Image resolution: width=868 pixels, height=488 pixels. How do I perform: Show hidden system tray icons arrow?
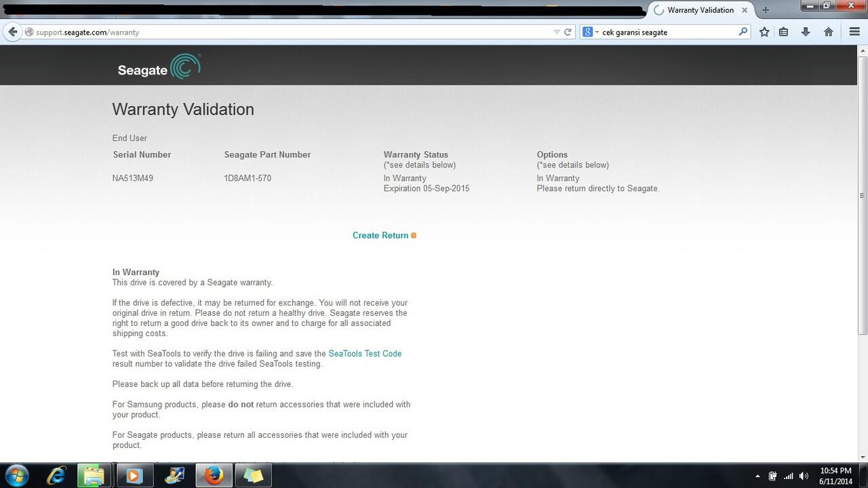[757, 476]
